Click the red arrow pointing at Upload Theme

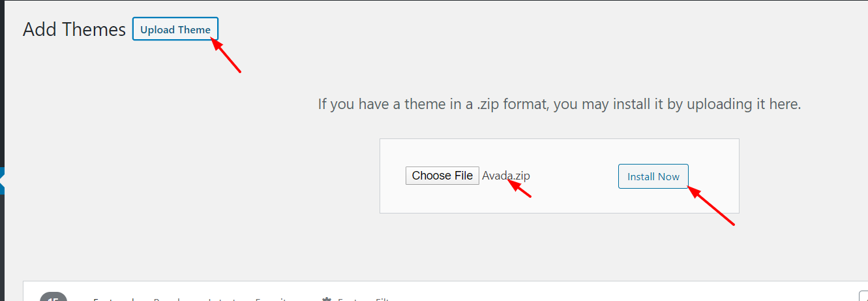point(226,55)
